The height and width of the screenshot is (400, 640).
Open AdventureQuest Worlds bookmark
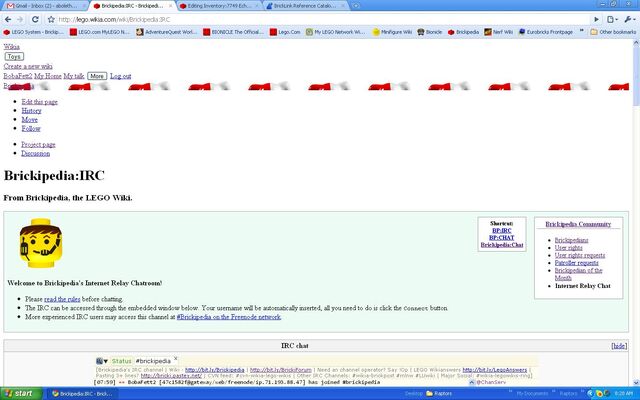[x=167, y=32]
